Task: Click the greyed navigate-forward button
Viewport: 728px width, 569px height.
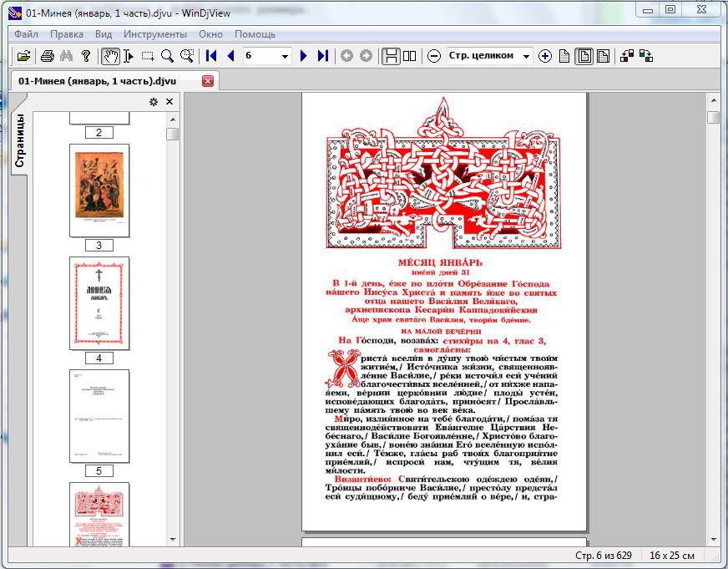Action: tap(367, 56)
